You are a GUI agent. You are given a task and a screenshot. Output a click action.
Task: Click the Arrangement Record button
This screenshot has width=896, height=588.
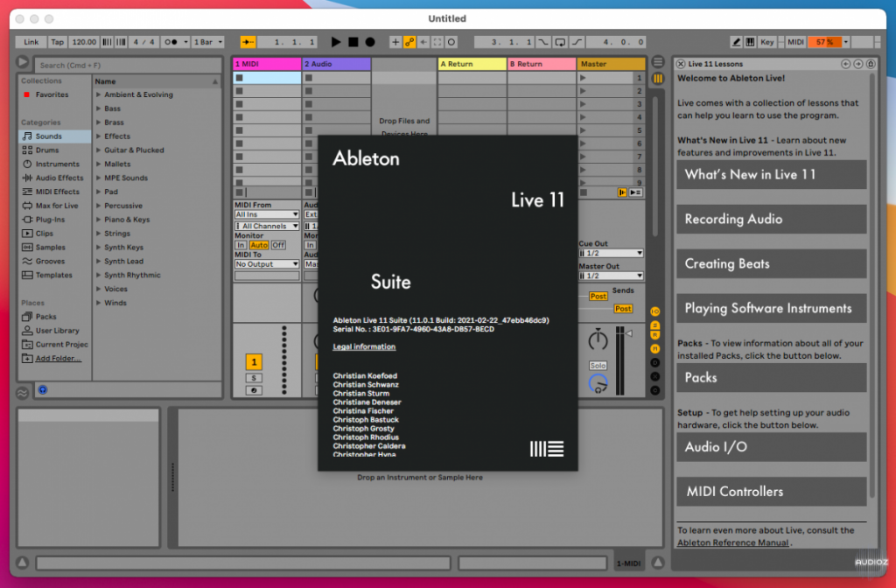[x=370, y=42]
